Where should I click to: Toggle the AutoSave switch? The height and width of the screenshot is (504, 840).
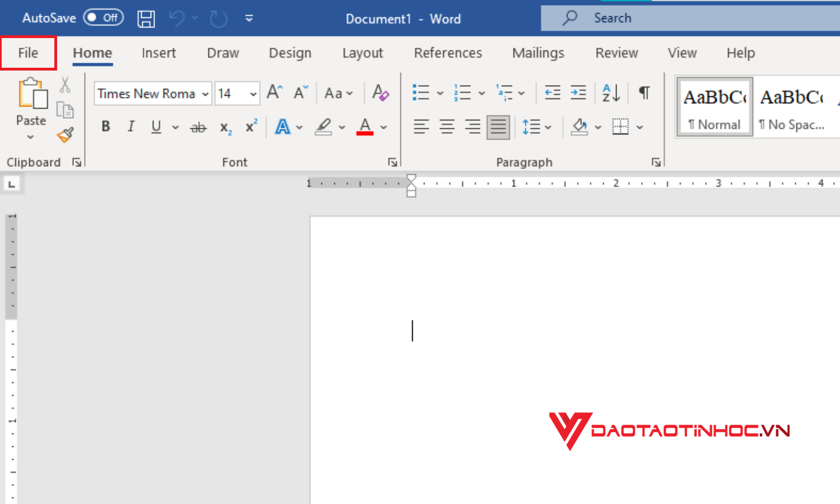point(104,18)
